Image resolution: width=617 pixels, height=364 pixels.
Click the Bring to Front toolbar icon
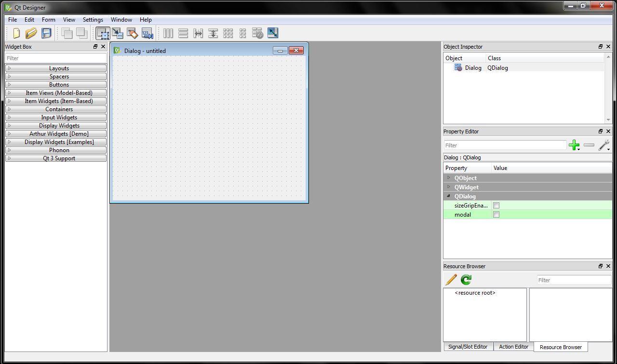[81, 33]
